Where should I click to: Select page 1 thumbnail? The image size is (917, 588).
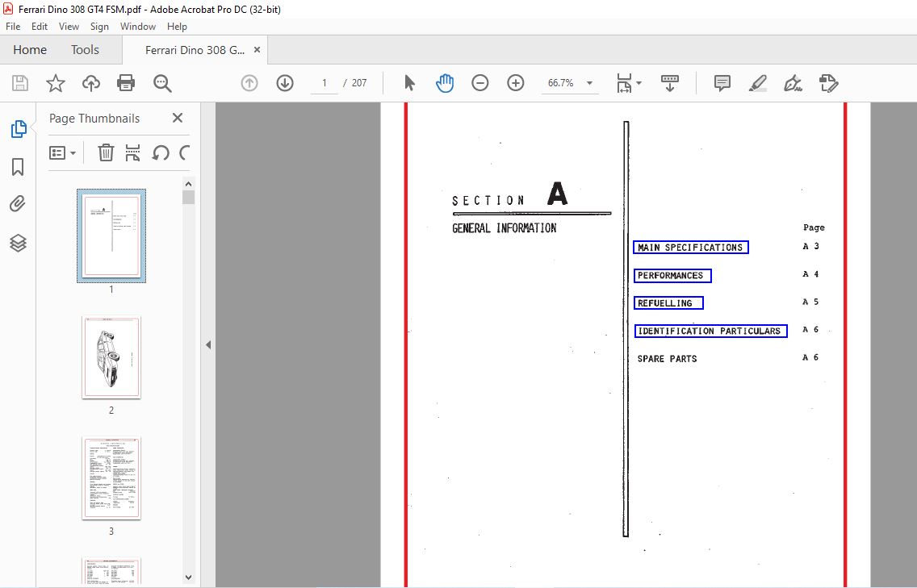pyautogui.click(x=111, y=236)
